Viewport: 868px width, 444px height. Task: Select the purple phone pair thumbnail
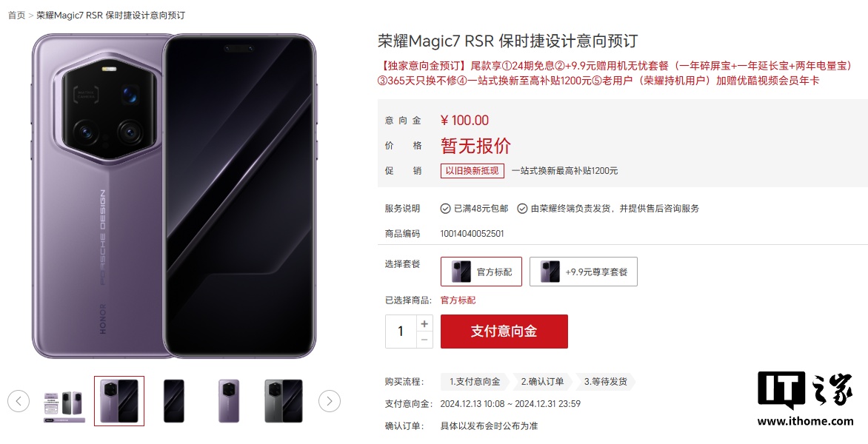pos(119,401)
